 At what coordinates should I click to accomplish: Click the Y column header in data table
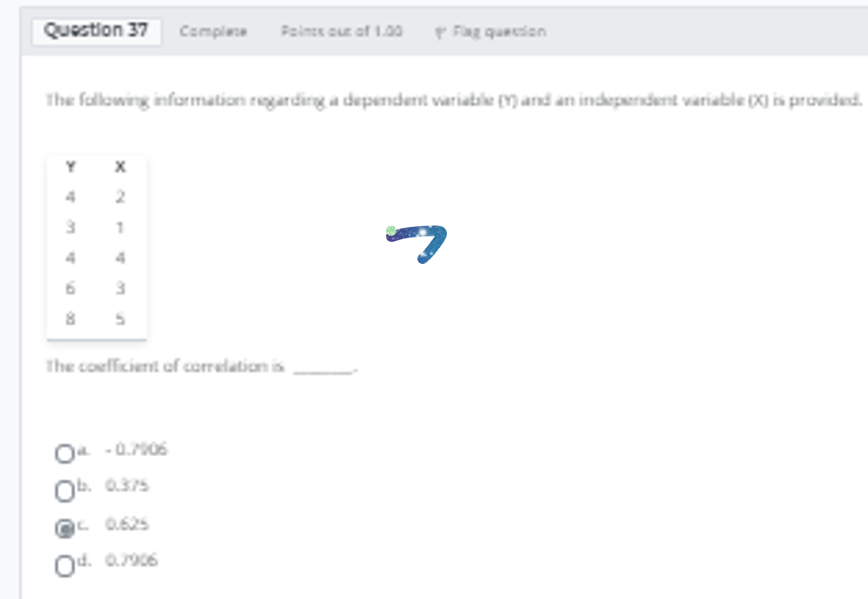tap(70, 167)
